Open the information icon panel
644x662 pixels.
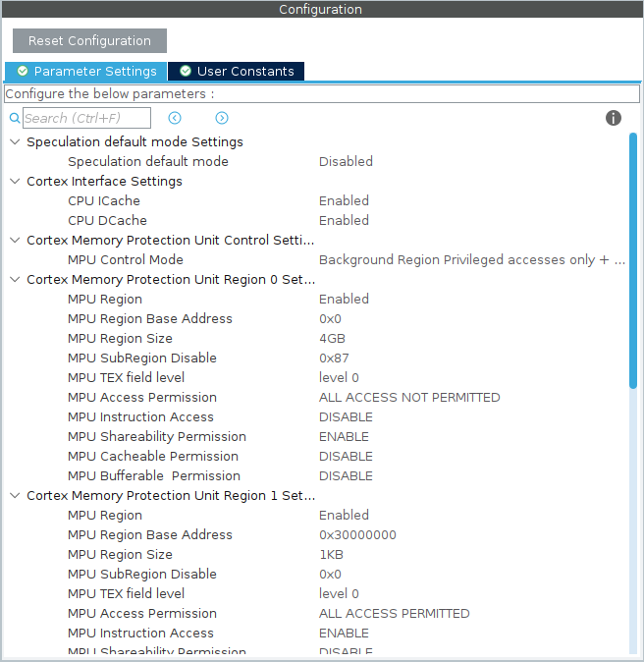tap(614, 118)
